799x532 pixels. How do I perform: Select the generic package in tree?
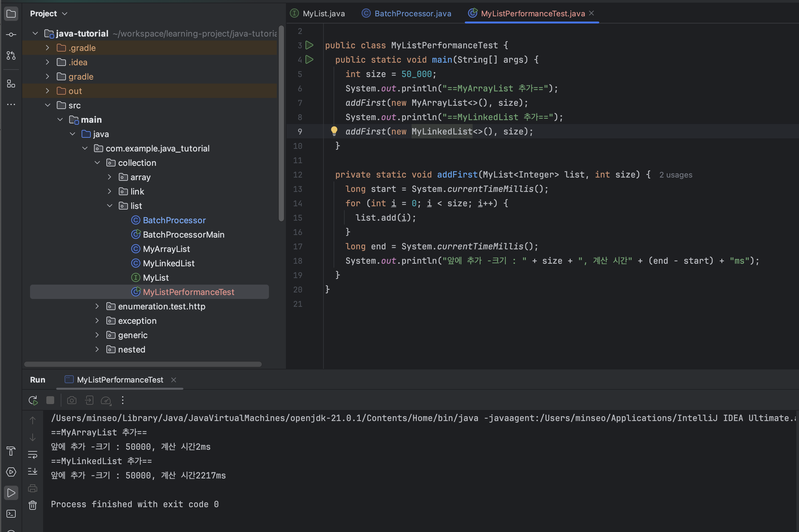133,335
